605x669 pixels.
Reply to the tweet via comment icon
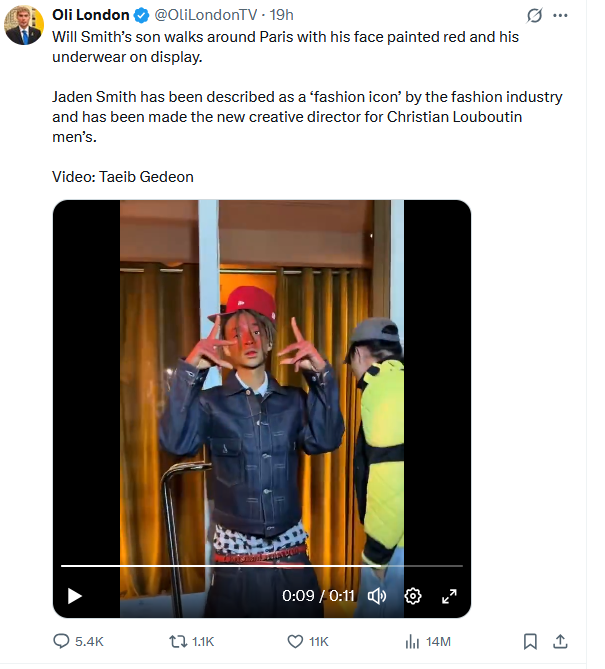(61, 641)
